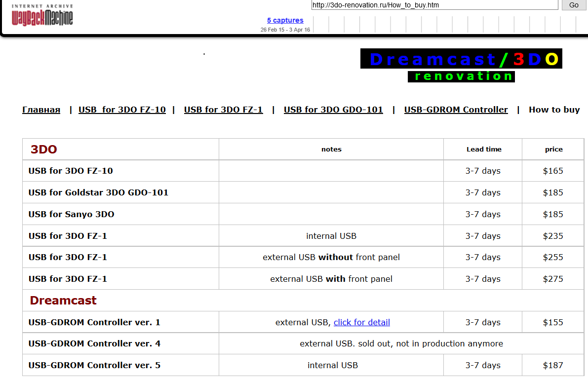Click the sold out, not in production note
Image resolution: width=588 pixels, height=379 pixels.
(x=401, y=344)
